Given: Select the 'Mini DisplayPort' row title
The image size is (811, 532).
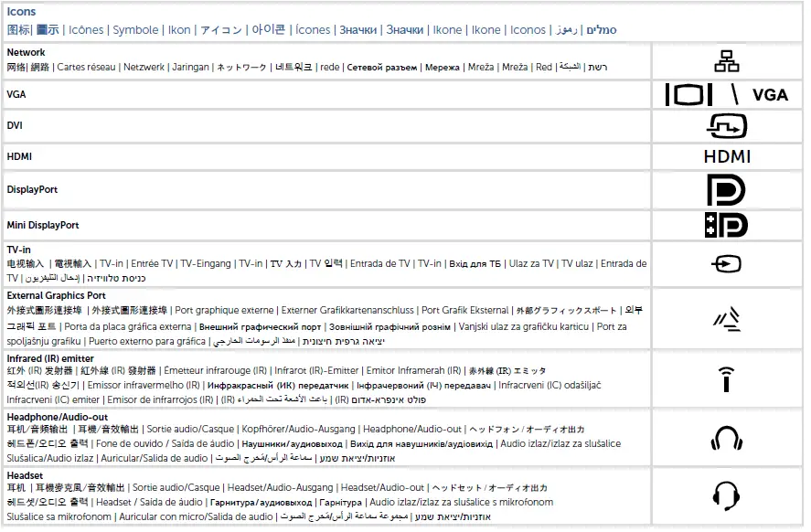Looking at the screenshot, I should tap(43, 227).
